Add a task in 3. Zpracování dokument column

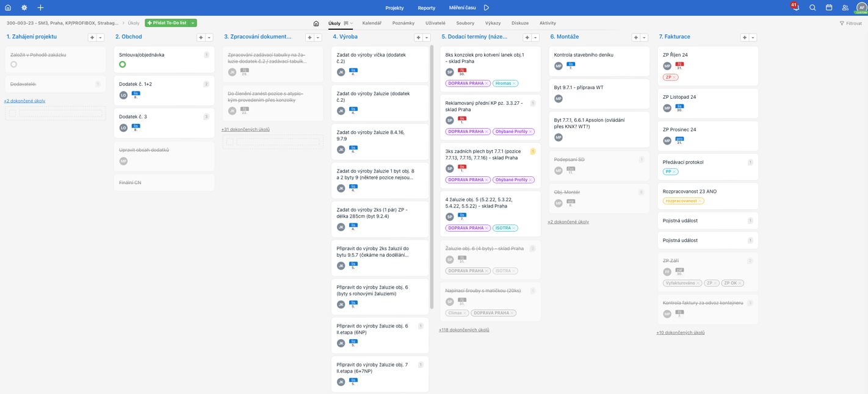tap(309, 37)
